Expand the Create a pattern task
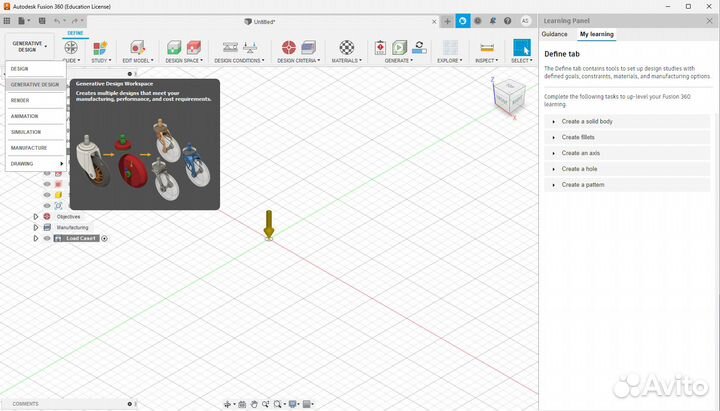Image resolution: width=720 pixels, height=411 pixels. click(x=627, y=185)
